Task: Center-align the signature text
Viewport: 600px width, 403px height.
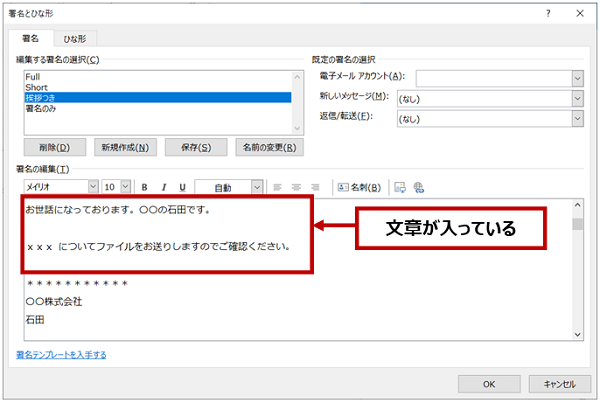Action: pos(297,187)
